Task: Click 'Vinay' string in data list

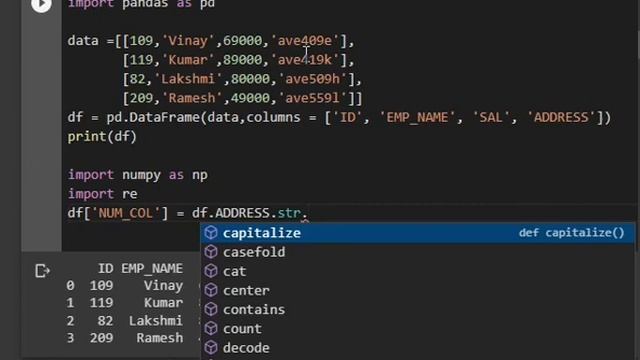Action: click(188, 41)
